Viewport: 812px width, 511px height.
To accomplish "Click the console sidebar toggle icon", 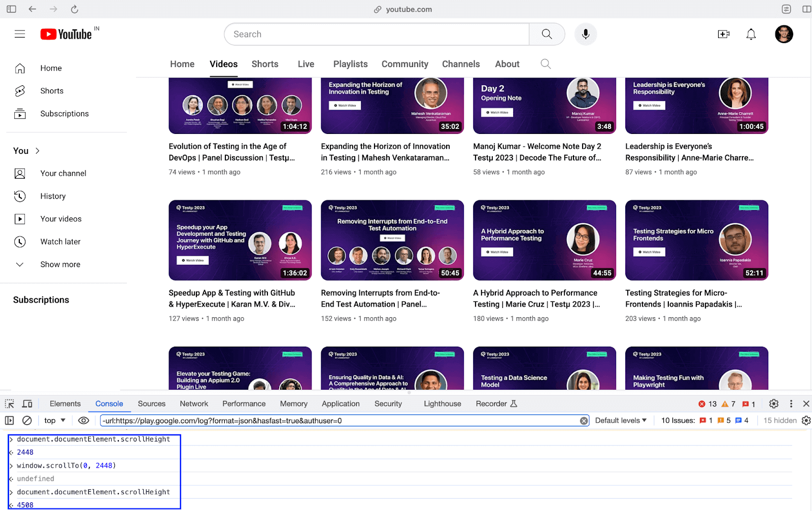I will point(9,420).
